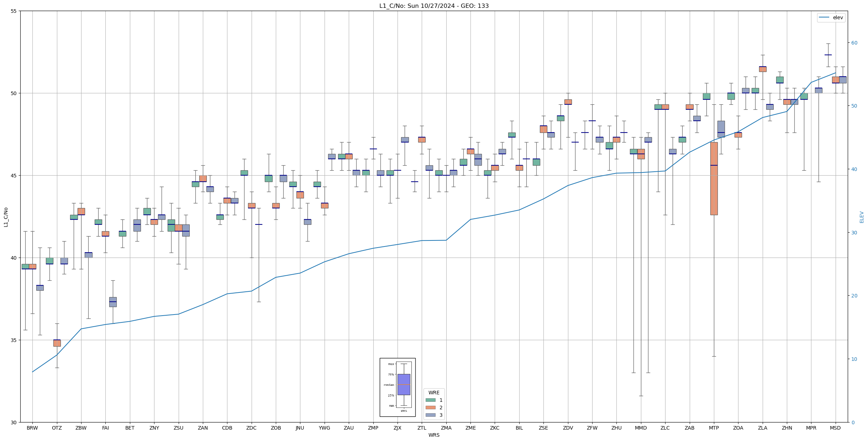Click the chart title L1_C/No GEO 133
The image size is (868, 441).
click(x=434, y=6)
